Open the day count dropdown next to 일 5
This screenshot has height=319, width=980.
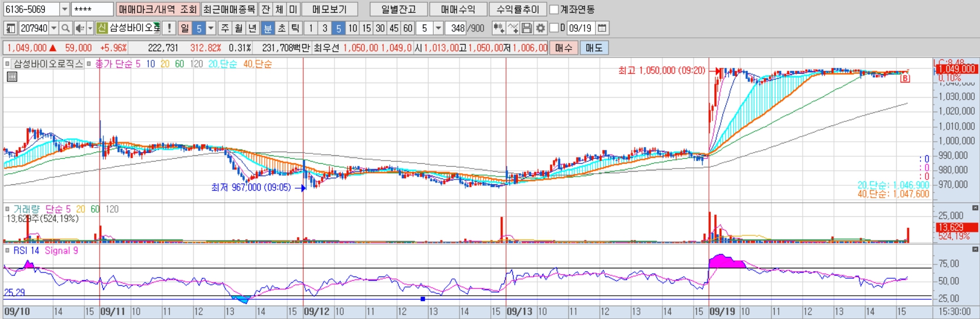tap(211, 28)
